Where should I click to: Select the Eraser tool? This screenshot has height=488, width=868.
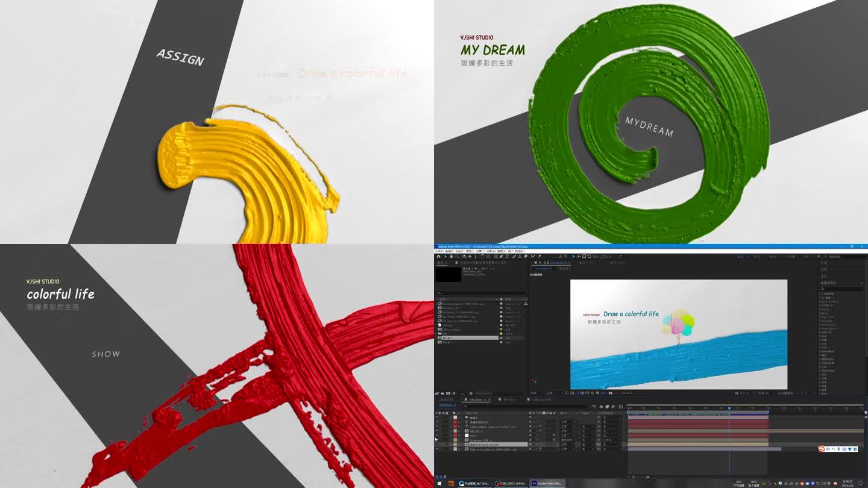click(526, 256)
